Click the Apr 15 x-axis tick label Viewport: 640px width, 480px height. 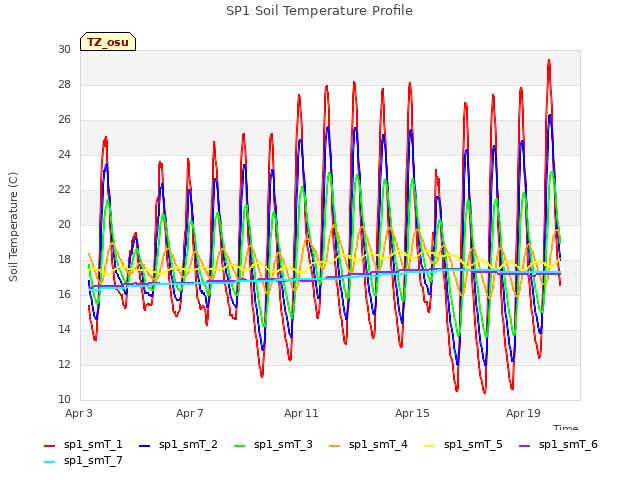pyautogui.click(x=412, y=413)
